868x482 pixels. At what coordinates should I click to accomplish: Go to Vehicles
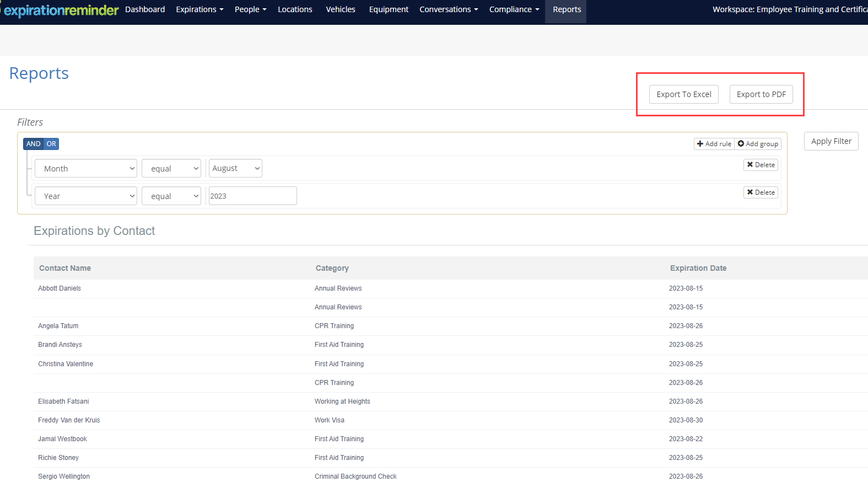(x=341, y=9)
